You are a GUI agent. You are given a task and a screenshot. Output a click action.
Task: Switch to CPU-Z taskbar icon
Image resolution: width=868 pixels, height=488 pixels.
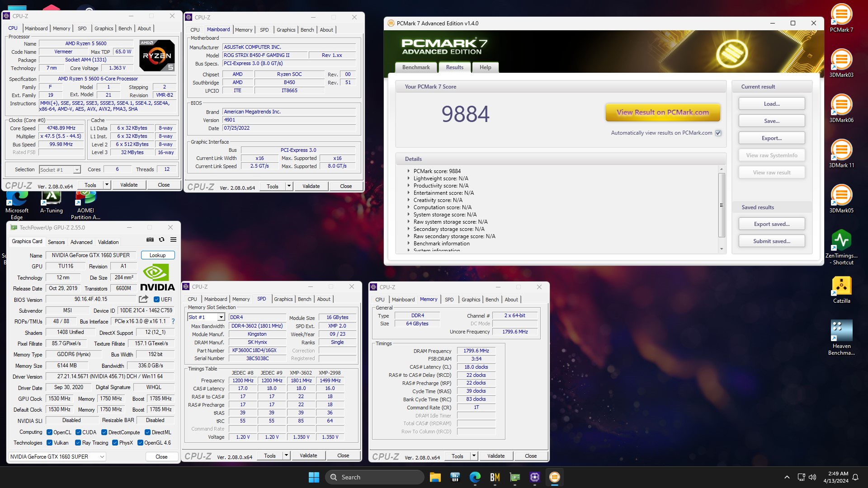[534, 477]
